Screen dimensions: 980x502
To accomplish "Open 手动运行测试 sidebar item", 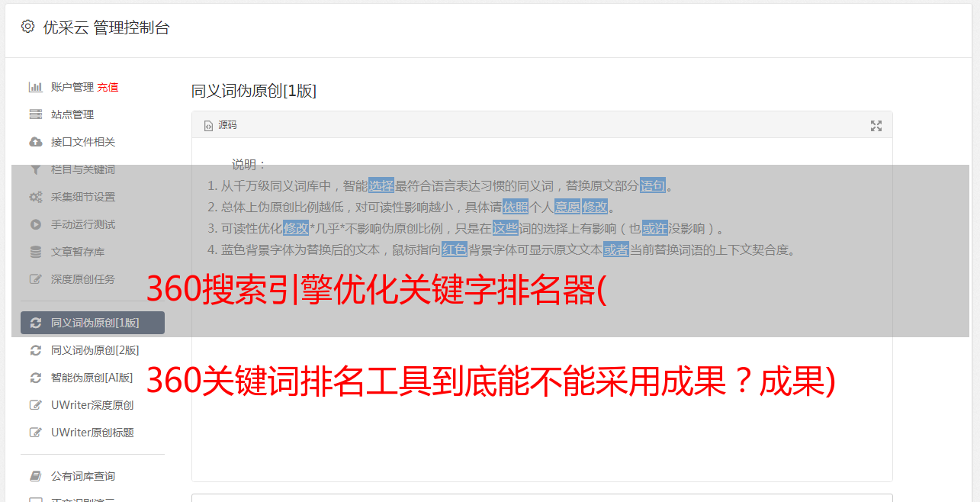I will click(92, 224).
